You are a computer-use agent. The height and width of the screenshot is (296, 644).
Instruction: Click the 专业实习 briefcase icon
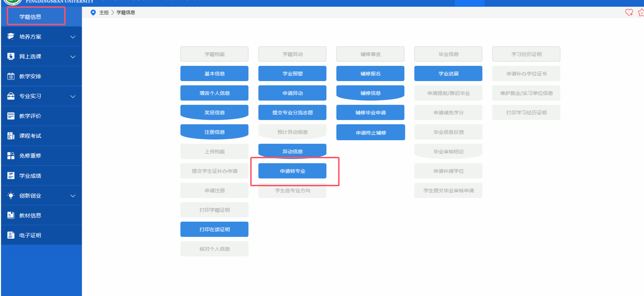pos(11,96)
